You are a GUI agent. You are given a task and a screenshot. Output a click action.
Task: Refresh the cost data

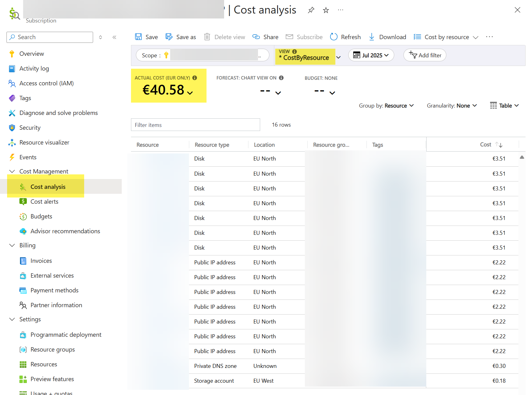(x=345, y=37)
